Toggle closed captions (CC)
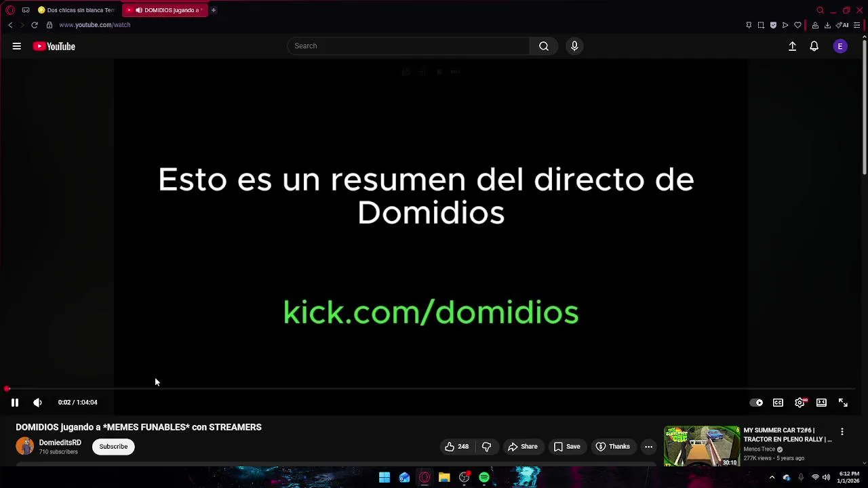 778,403
